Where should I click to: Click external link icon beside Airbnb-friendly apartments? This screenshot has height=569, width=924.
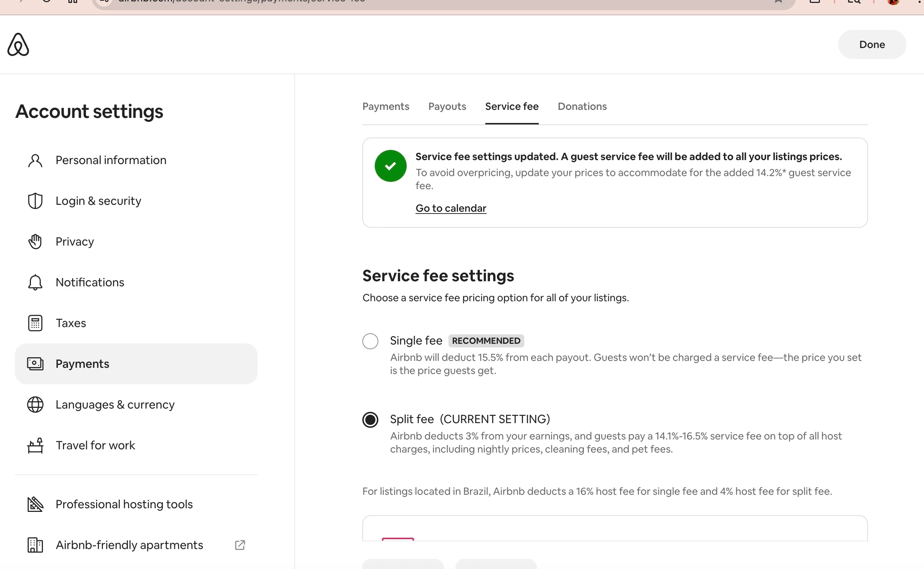coord(240,545)
